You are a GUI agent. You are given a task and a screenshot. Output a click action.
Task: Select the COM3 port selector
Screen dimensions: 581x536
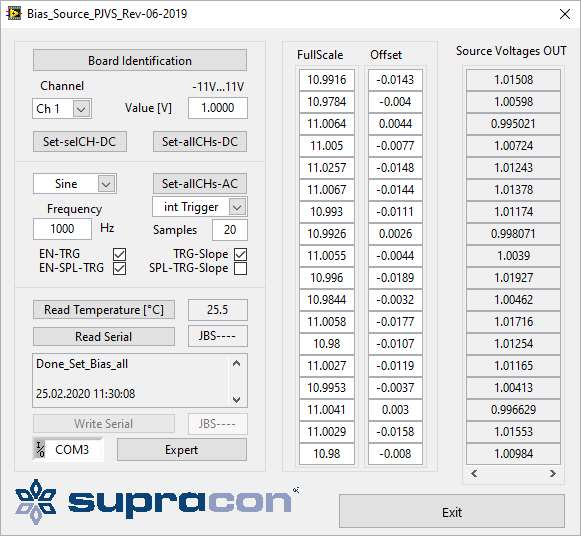coord(69,449)
